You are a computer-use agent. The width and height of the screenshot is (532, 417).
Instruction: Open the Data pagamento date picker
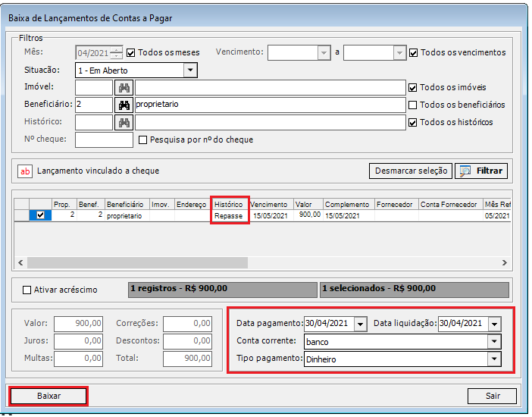(360, 324)
